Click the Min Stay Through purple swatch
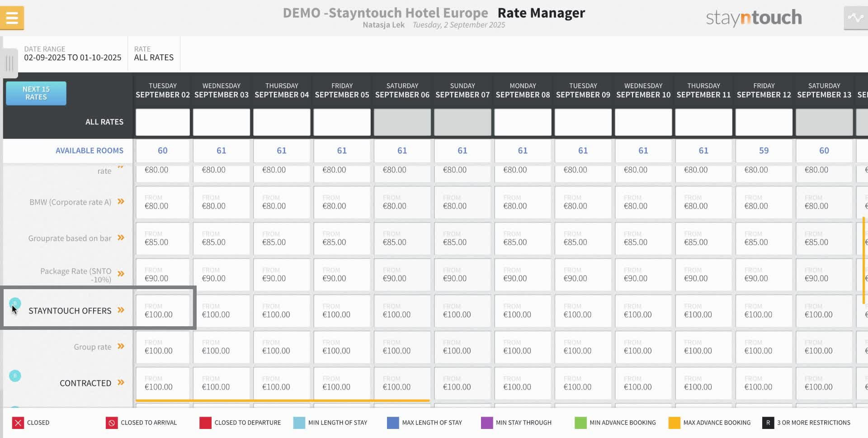 click(487, 423)
